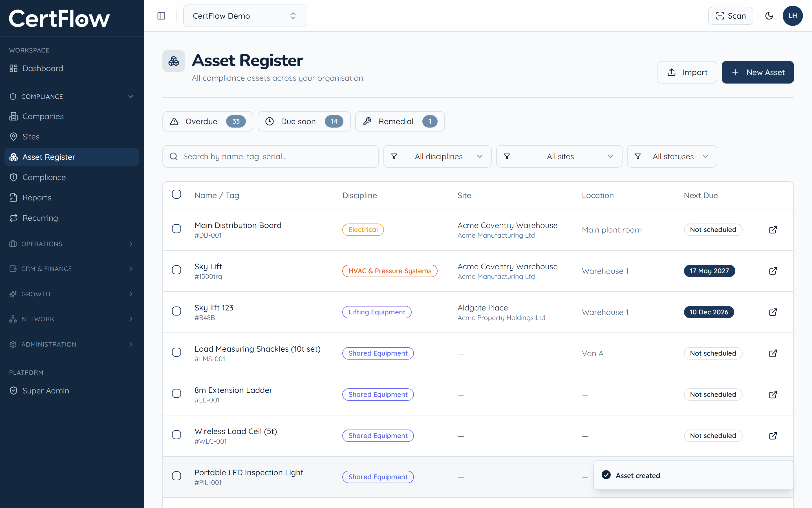
Task: Open the Companies page
Action: coord(72,116)
